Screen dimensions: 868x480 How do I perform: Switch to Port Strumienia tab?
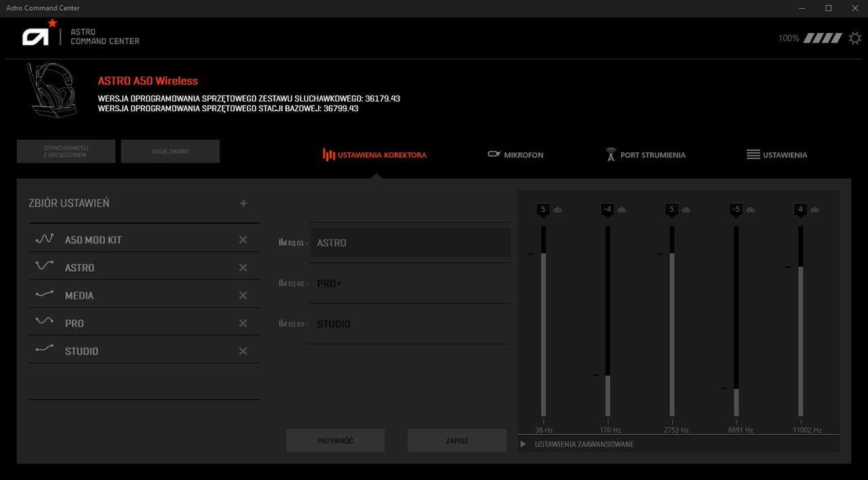(646, 155)
